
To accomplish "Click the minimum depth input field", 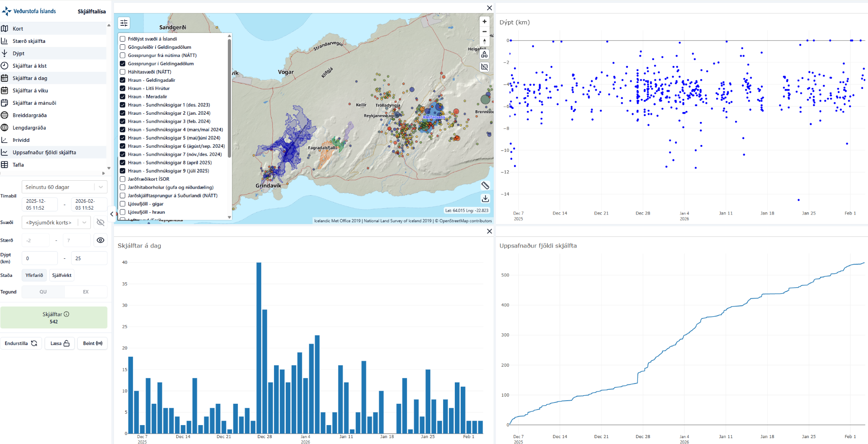I will (x=40, y=258).
